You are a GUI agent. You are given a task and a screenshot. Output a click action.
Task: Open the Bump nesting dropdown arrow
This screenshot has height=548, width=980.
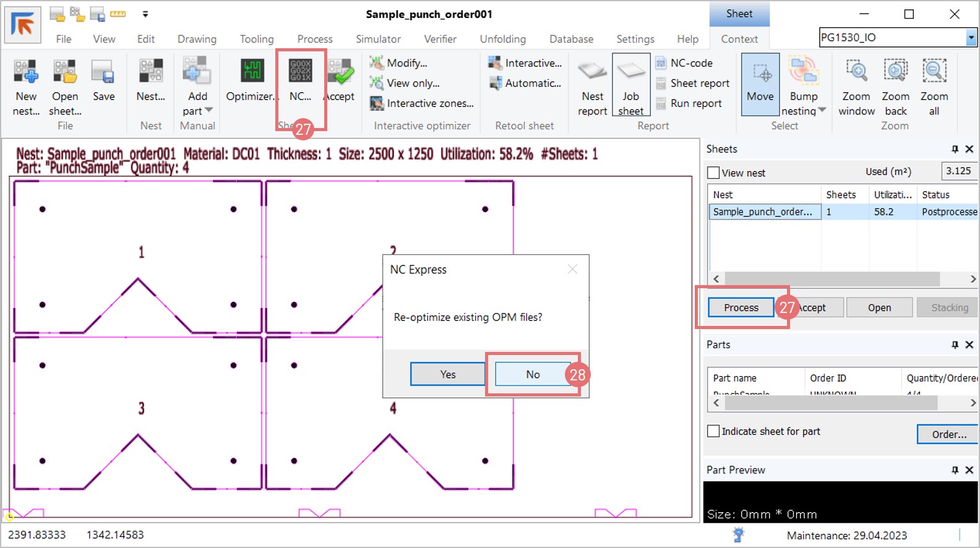point(822,110)
